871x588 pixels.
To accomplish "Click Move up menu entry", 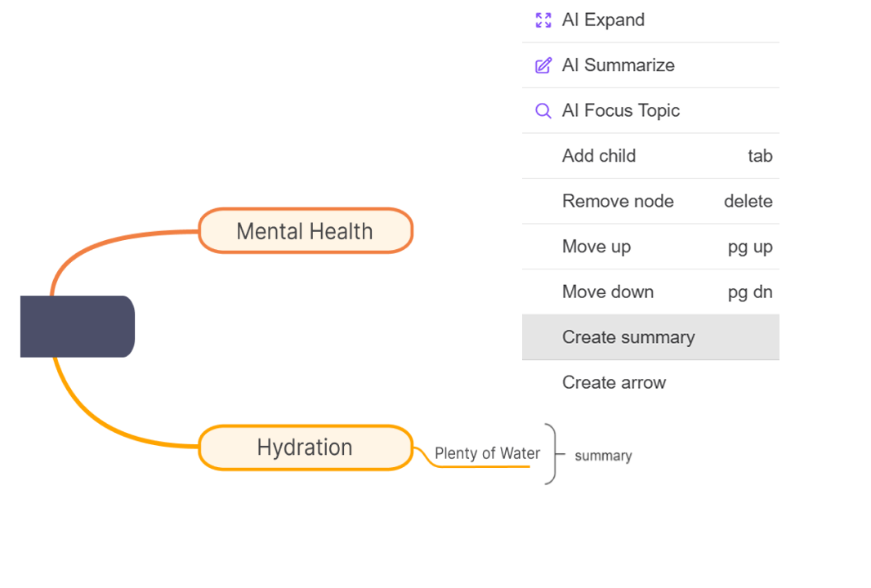I will (596, 247).
